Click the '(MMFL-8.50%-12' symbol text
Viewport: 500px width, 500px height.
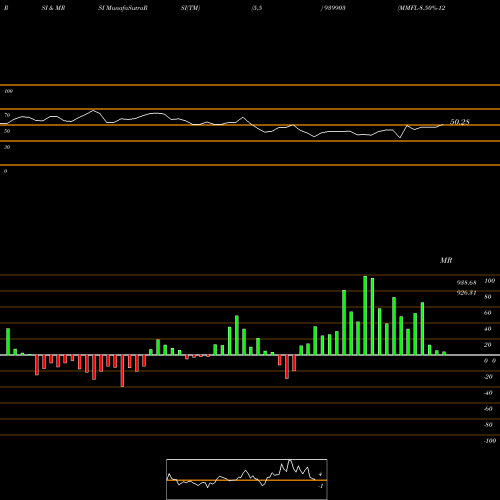click(x=421, y=8)
